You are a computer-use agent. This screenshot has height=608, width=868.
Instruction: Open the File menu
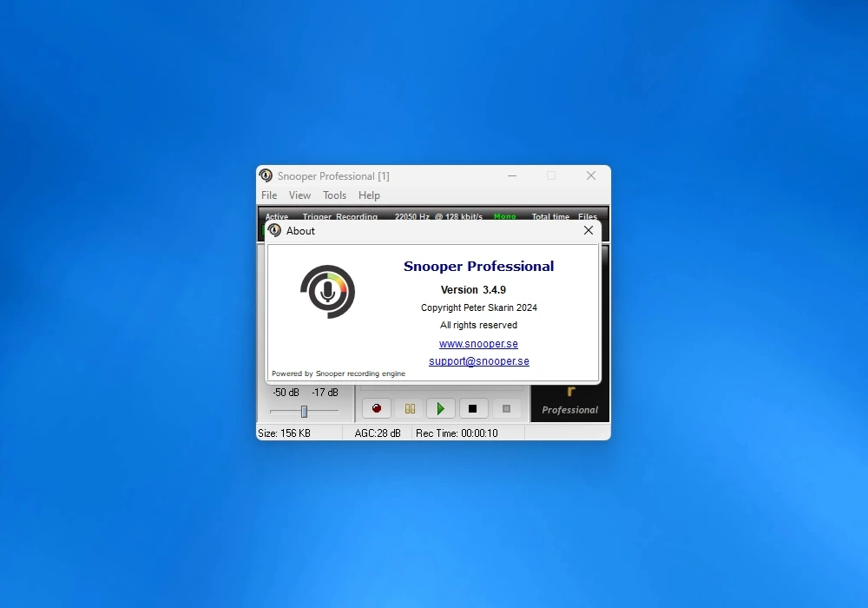tap(269, 195)
